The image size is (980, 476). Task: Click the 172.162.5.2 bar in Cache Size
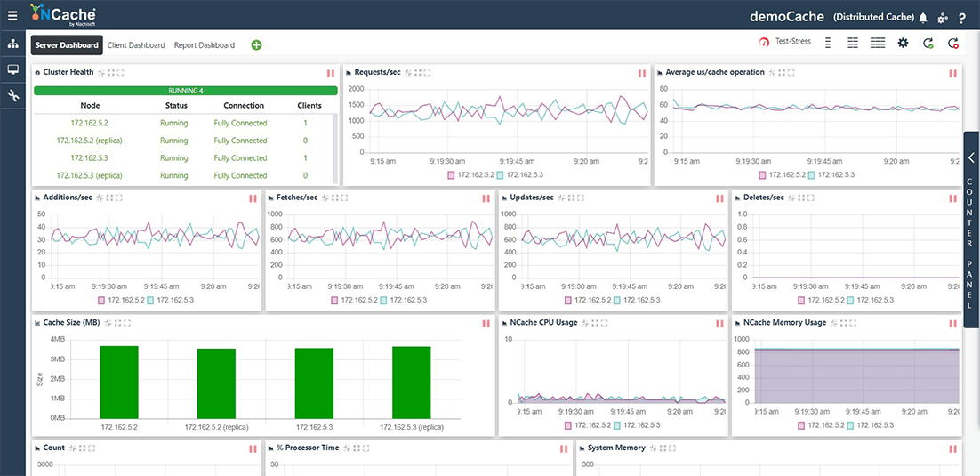[x=119, y=382]
